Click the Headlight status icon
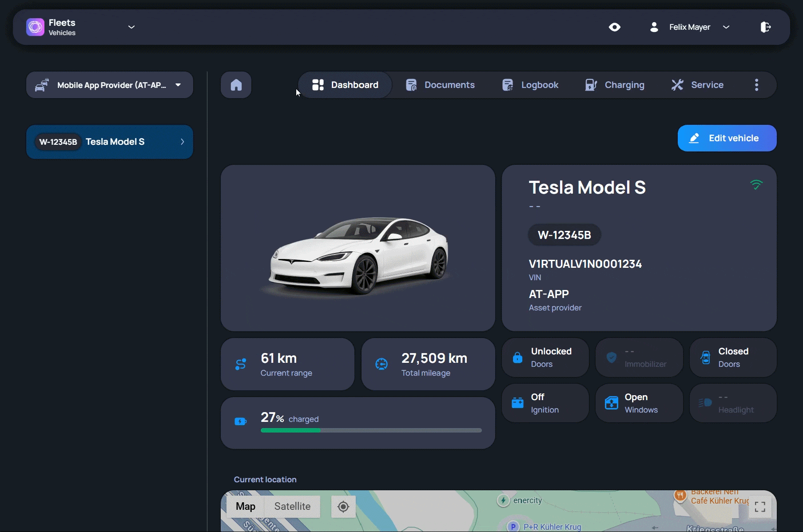Screen dimensions: 803x532 click(705, 403)
